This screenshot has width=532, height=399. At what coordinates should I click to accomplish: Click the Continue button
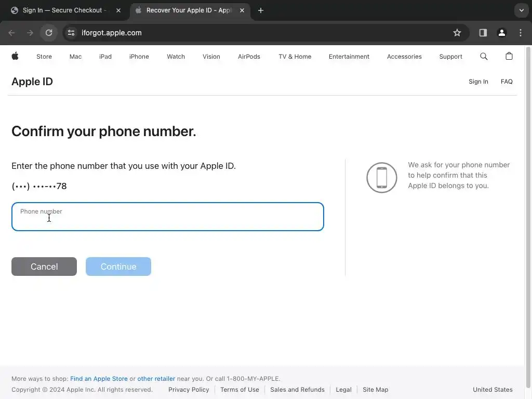118,267
